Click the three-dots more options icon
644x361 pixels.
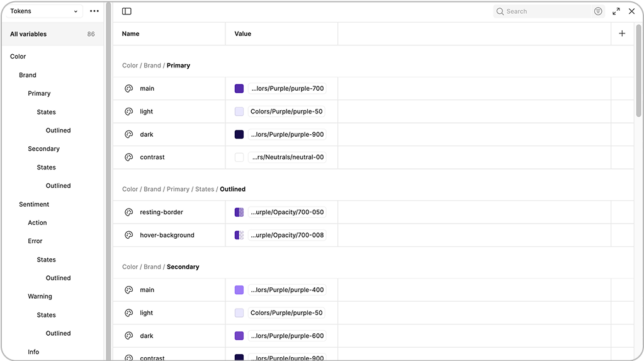click(x=94, y=11)
